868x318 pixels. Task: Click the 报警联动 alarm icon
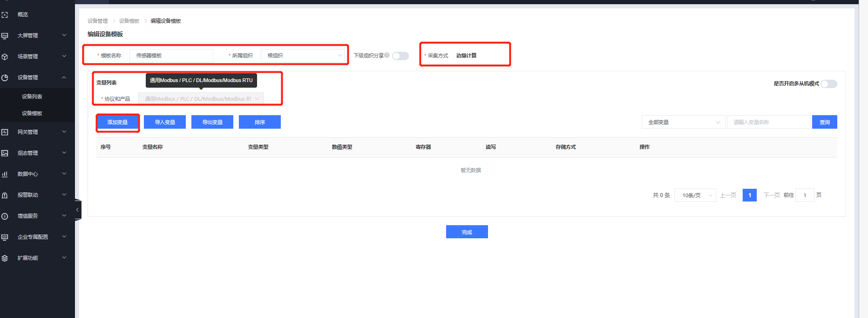[x=5, y=195]
